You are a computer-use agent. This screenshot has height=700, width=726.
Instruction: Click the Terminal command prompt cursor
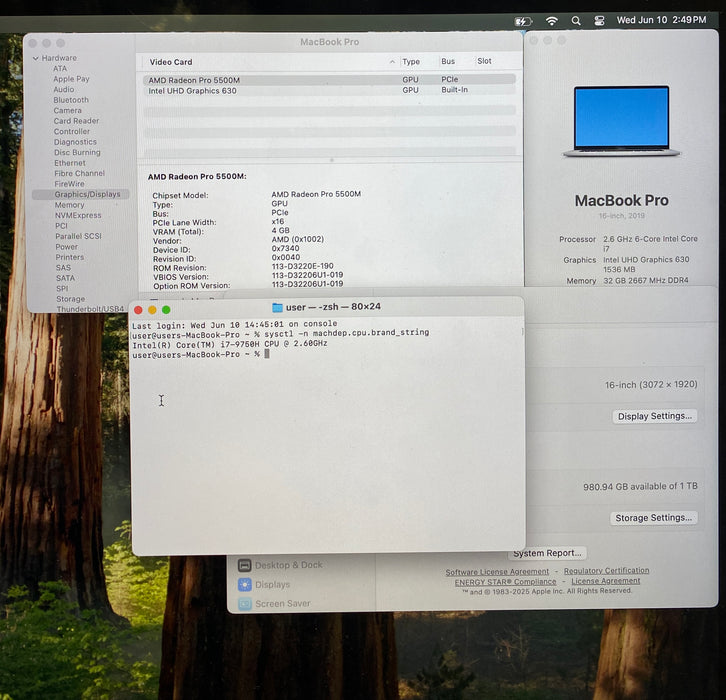click(267, 354)
